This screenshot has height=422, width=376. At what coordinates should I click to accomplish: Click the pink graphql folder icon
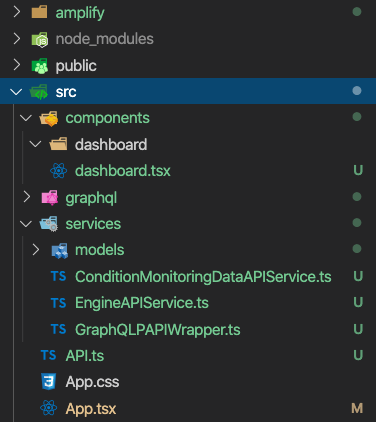pyautogui.click(x=49, y=197)
